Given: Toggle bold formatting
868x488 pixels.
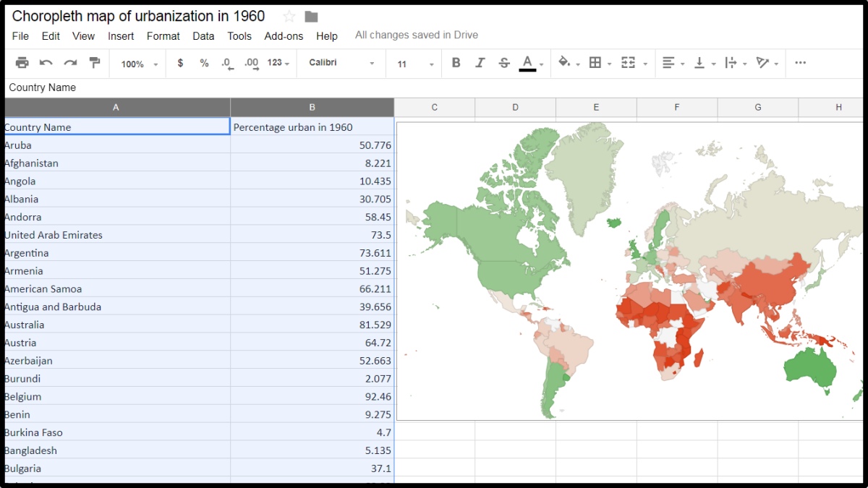Looking at the screenshot, I should coord(456,63).
